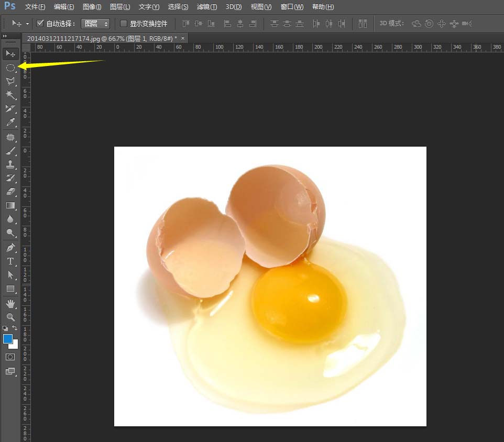Select the Brush tool

tap(10, 151)
